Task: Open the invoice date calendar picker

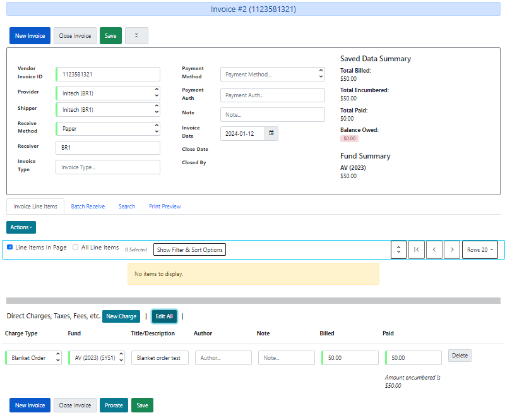Action: point(271,133)
